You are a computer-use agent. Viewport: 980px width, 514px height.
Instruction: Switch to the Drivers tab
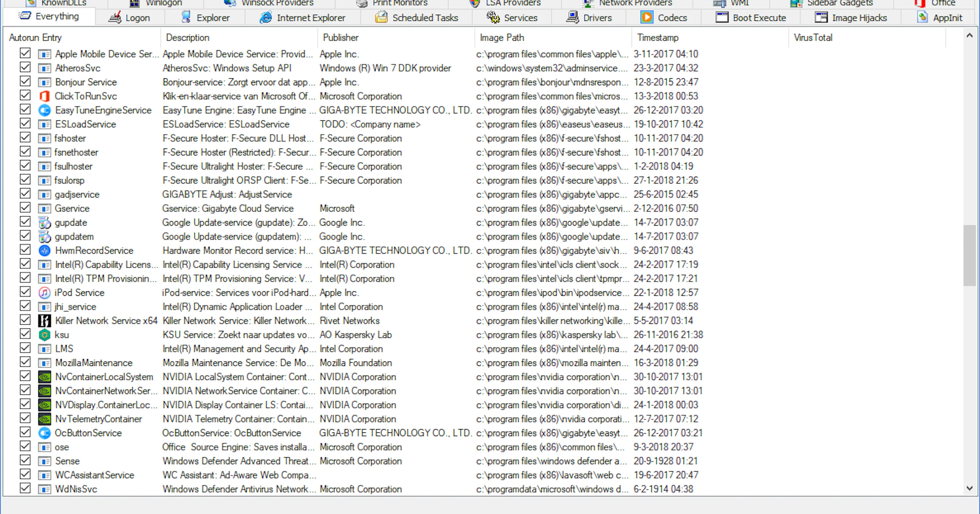pos(589,18)
